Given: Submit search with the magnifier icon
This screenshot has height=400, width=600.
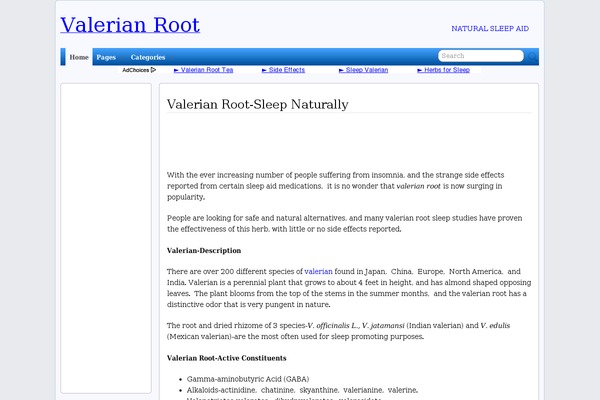Looking at the screenshot, I should [532, 56].
